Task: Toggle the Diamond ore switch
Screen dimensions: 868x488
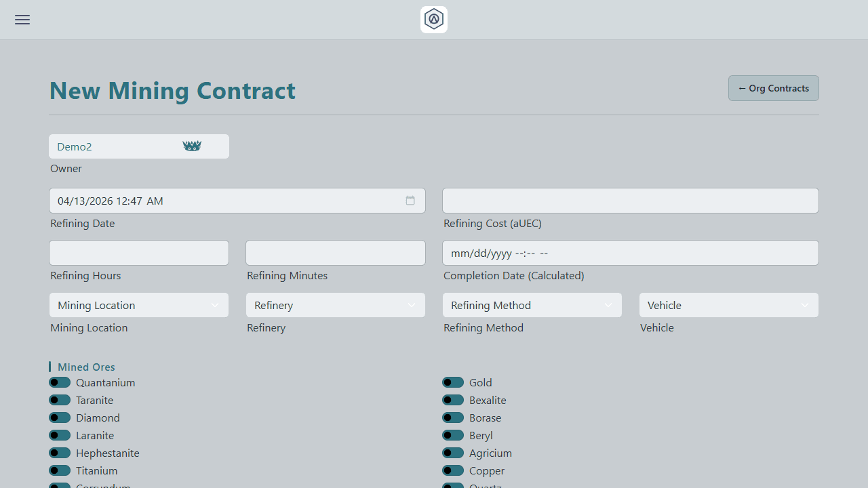Action: [60, 418]
